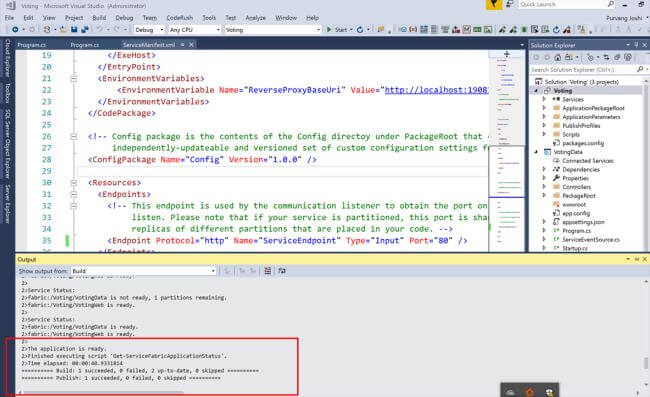
Task: Open the Window menu
Action: click(x=286, y=18)
